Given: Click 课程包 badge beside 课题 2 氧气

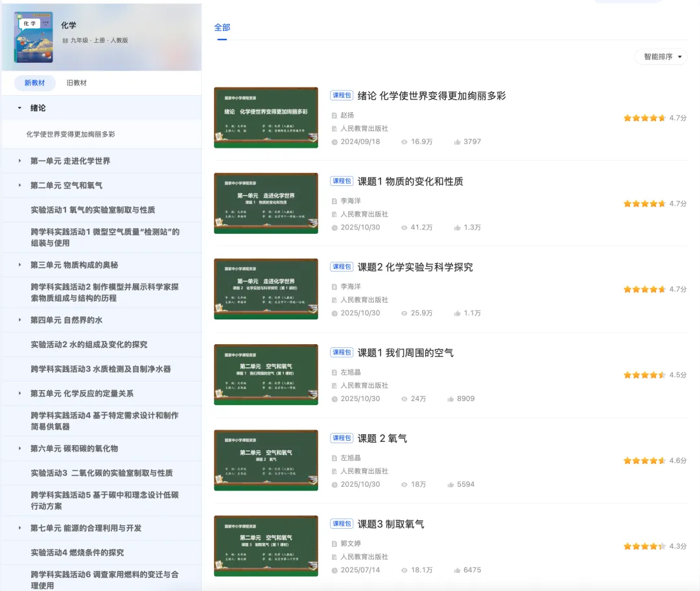Looking at the screenshot, I should [342, 438].
